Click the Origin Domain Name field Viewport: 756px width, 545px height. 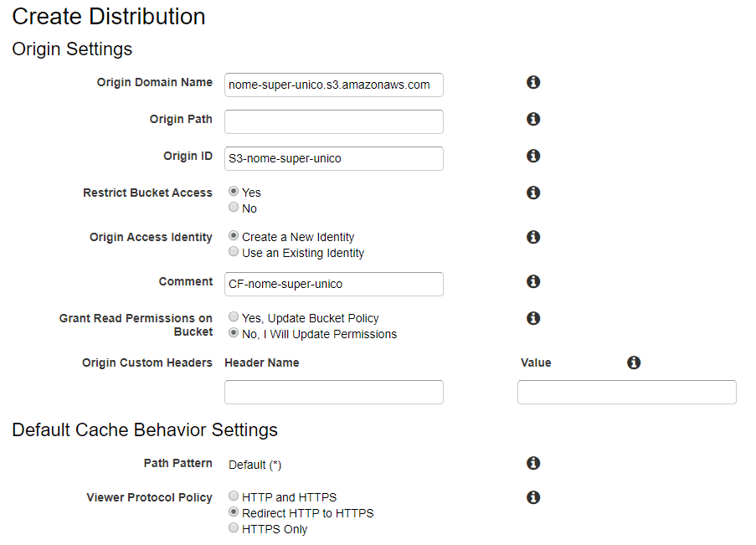(333, 85)
